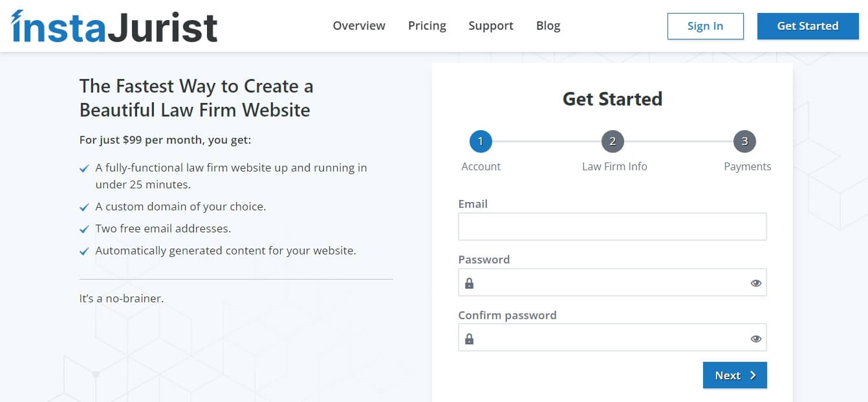Jump to step 2 Law Firm Info
The image size is (868, 402).
click(613, 141)
